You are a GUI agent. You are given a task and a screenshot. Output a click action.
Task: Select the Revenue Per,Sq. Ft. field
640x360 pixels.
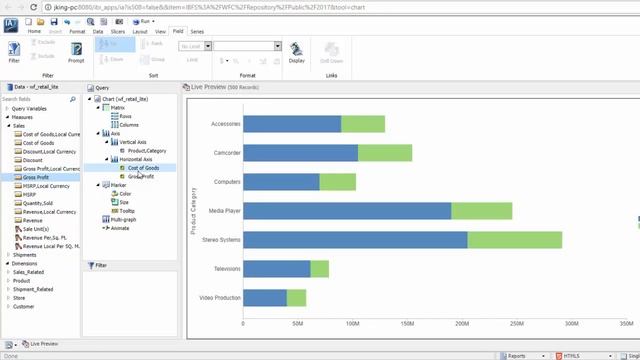(x=44, y=238)
